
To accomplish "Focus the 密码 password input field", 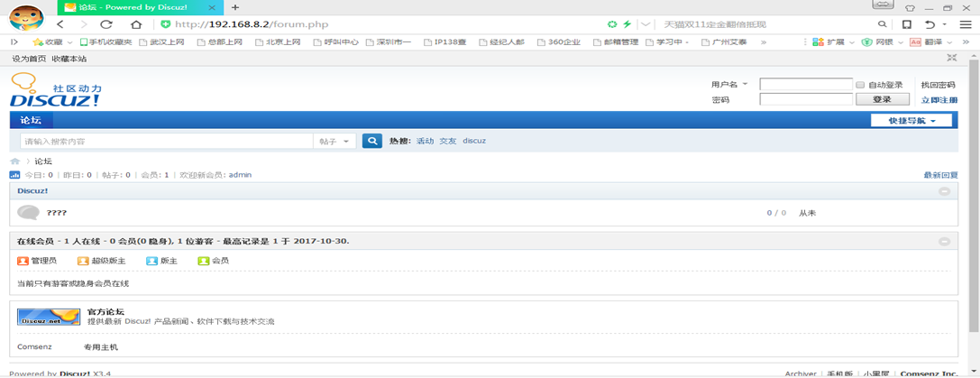I will tap(806, 99).
